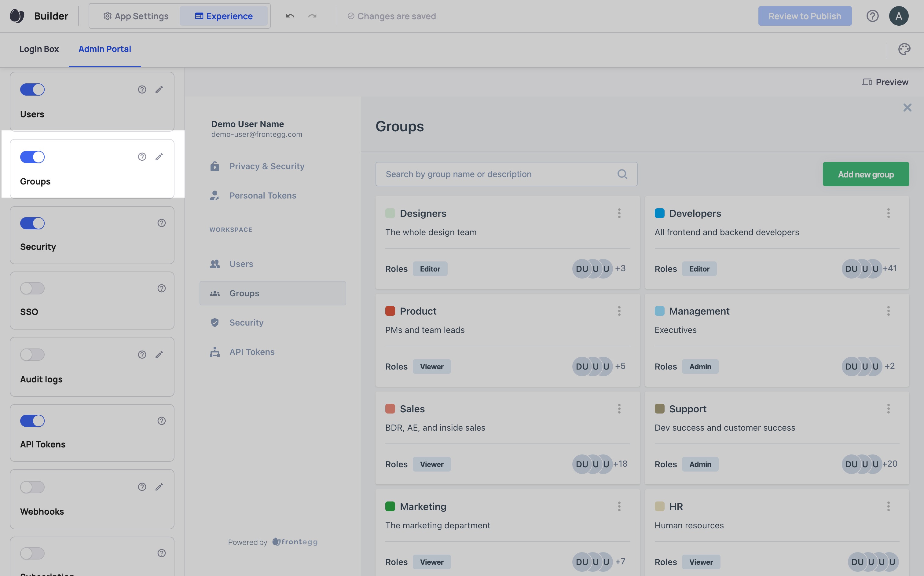Click the Add new group button
Viewport: 924px width, 576px height.
(x=865, y=174)
